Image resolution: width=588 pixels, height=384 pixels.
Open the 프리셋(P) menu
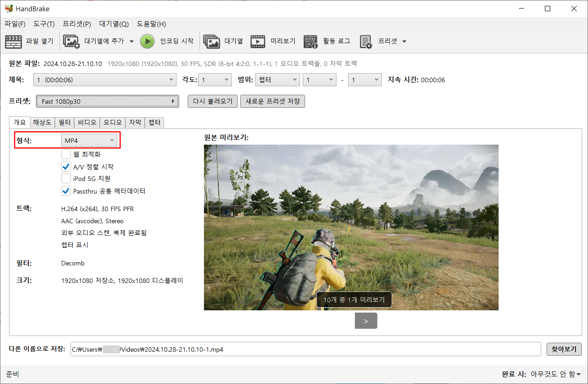point(77,24)
